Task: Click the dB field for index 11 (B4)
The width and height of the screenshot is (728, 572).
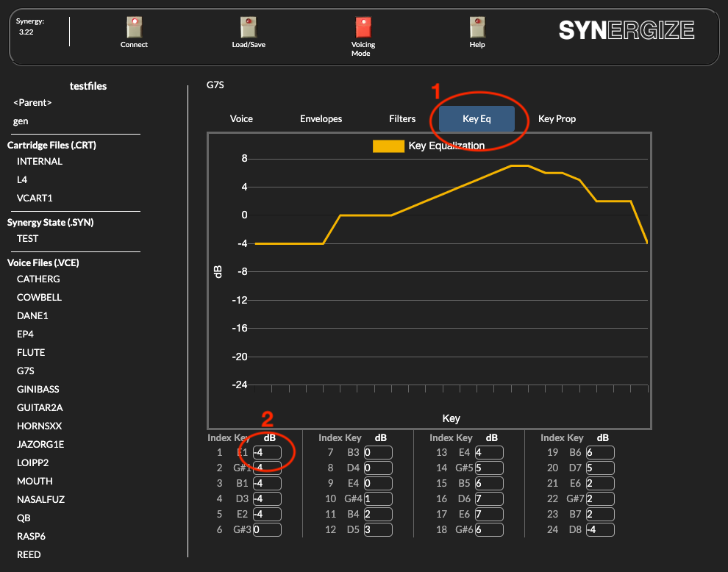Action: click(x=378, y=515)
